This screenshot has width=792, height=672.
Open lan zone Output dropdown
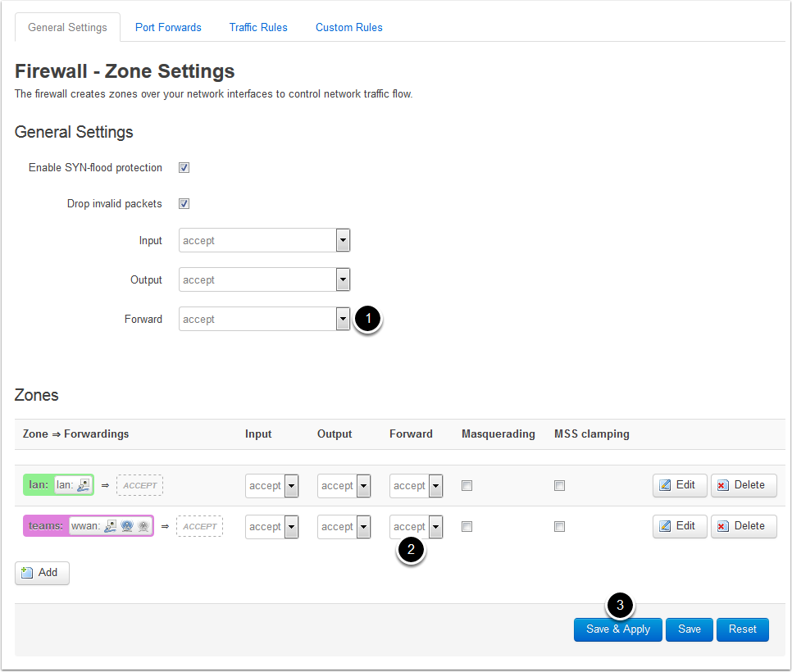coord(344,486)
